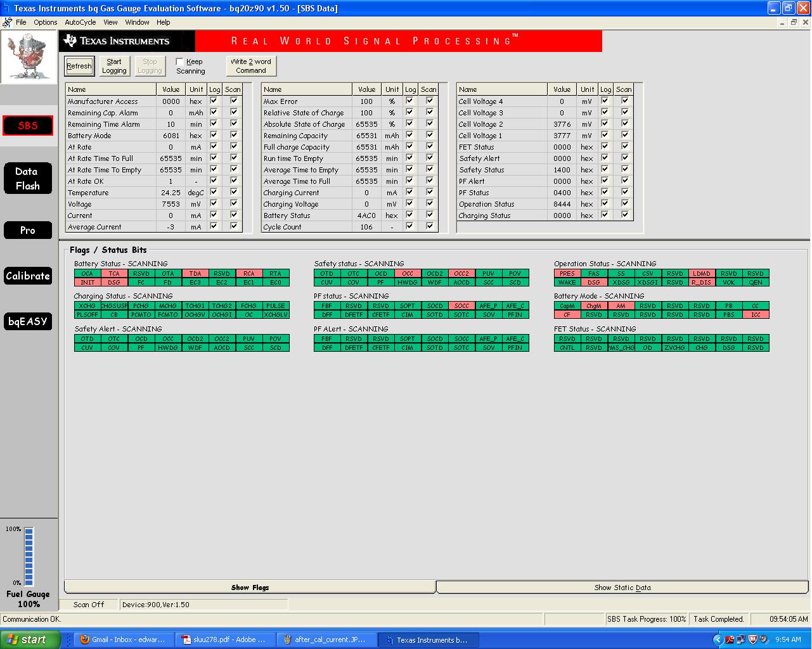Switch to sluu278.pdf Adobe taskbar window
812x649 pixels.
[226, 639]
